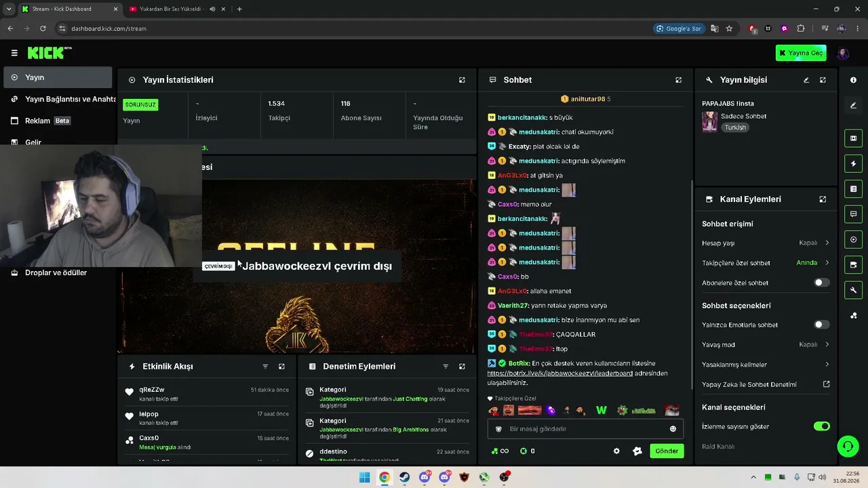
Task: Open the Yayın sidebar item
Action: point(58,77)
